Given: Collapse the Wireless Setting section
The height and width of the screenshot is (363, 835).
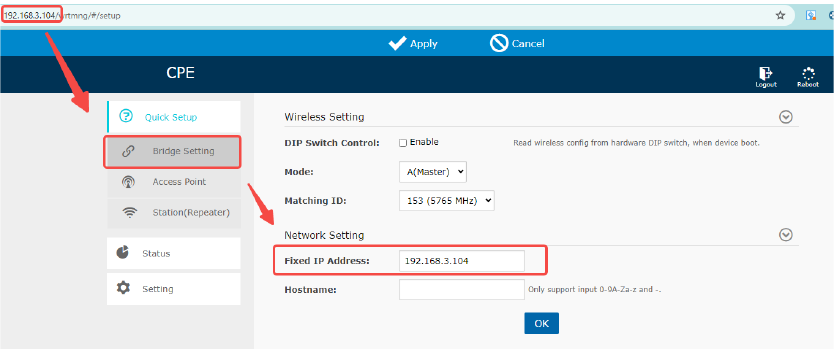Looking at the screenshot, I should click(x=785, y=117).
